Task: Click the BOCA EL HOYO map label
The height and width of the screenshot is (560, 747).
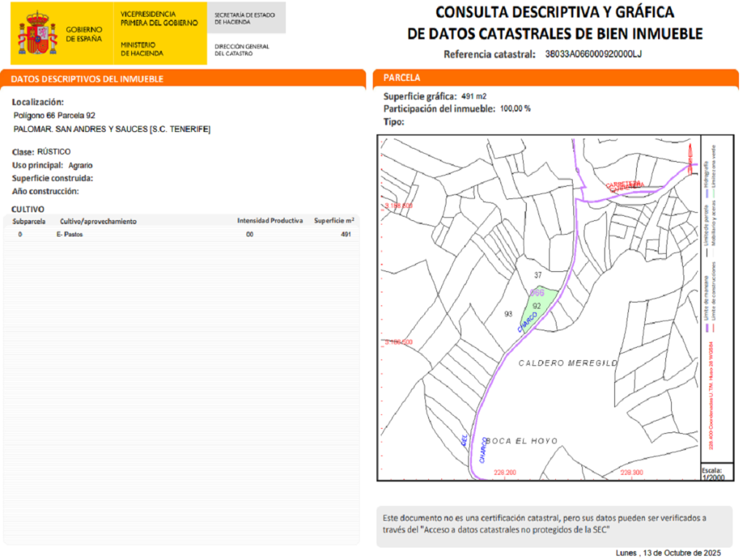Action: (522, 441)
